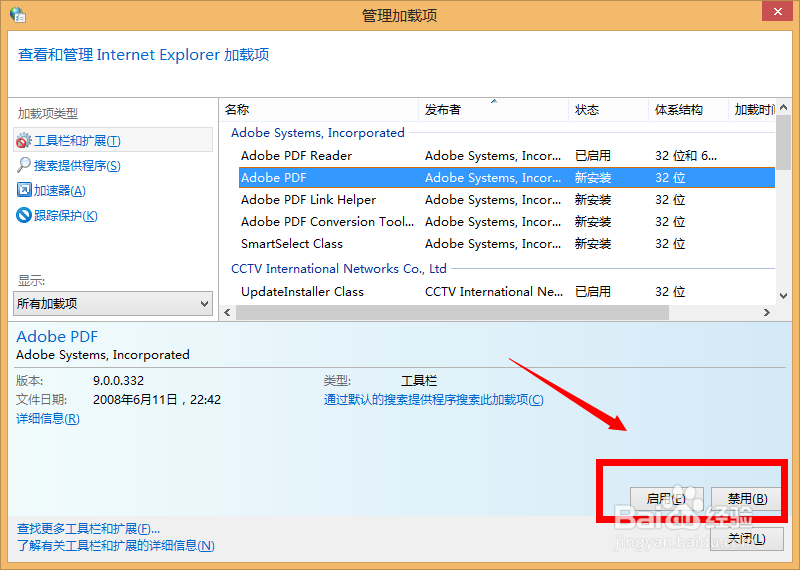Sort by the 状态 column header

pyautogui.click(x=608, y=110)
